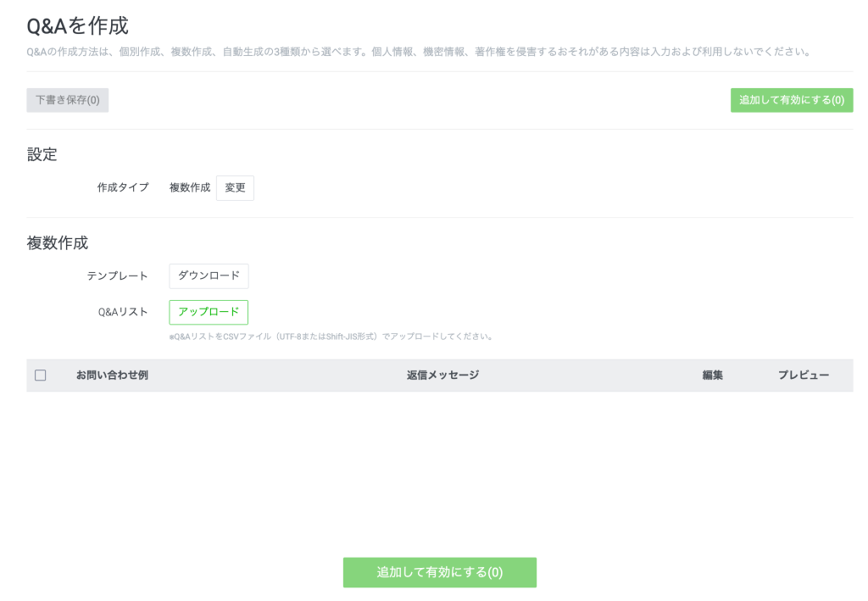This screenshot has width=868, height=601.
Task: Download the template via ダウンロード
Action: 209,275
